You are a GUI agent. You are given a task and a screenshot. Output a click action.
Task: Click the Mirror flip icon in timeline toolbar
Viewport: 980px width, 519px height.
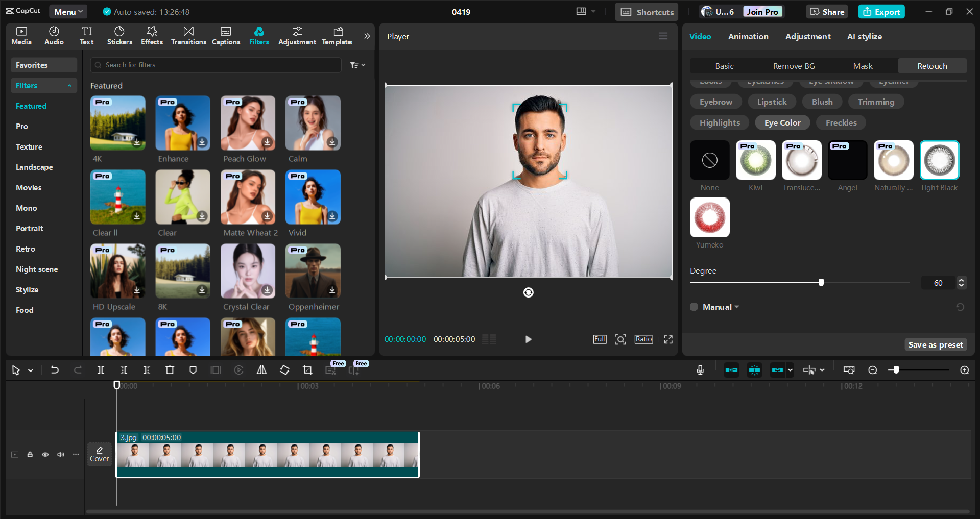coord(261,370)
